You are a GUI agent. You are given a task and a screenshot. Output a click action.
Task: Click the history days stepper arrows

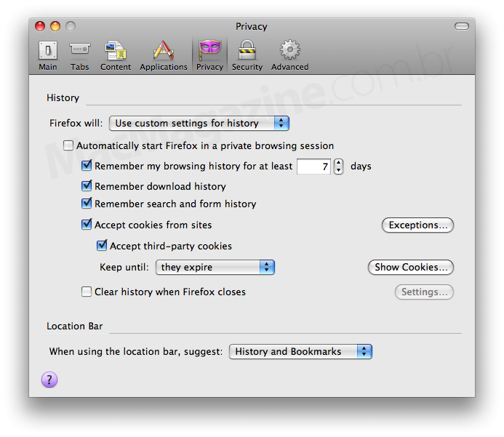[338, 167]
